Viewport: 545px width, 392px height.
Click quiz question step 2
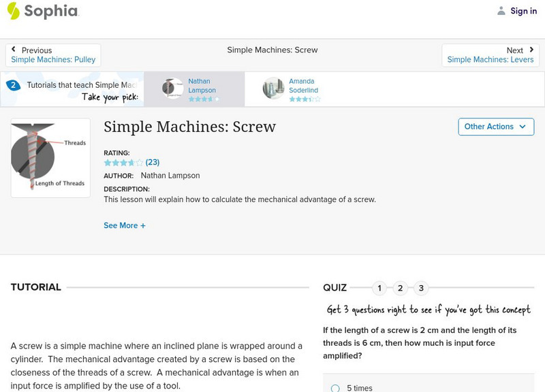click(399, 288)
